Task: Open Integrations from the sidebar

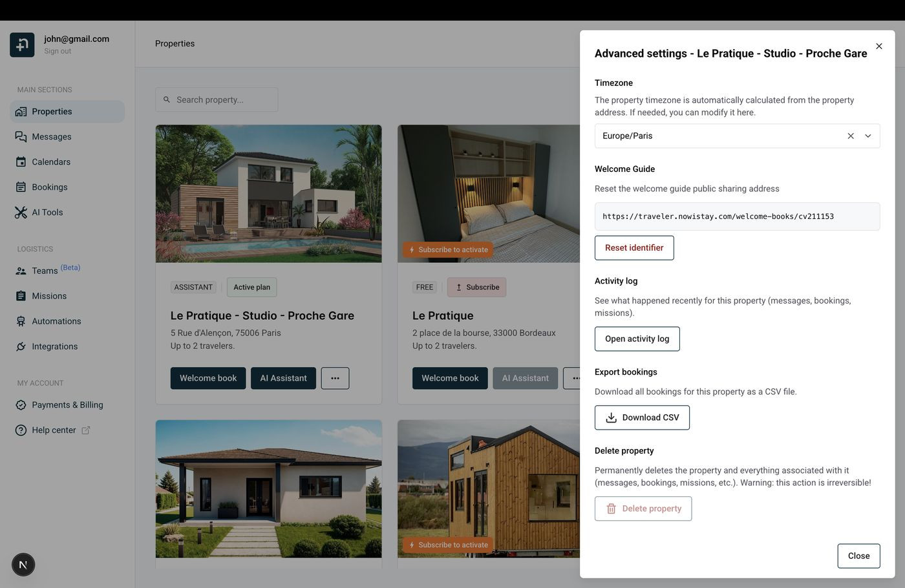Action: point(55,346)
